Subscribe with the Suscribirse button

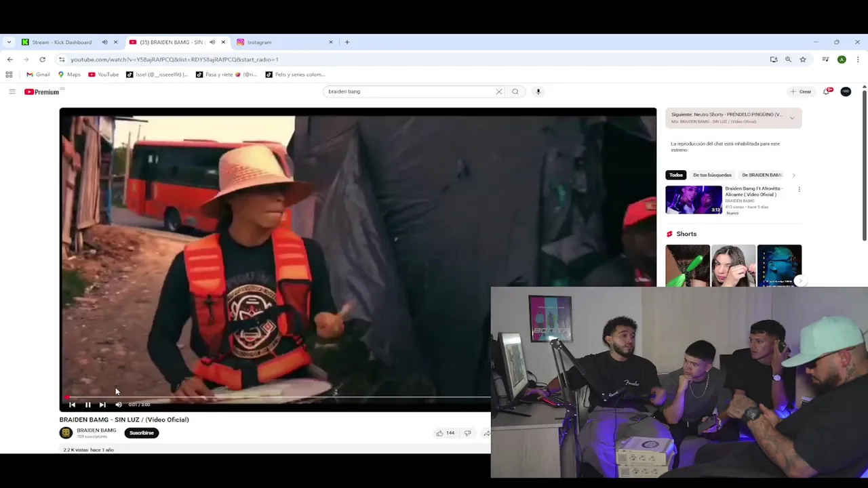(x=142, y=433)
